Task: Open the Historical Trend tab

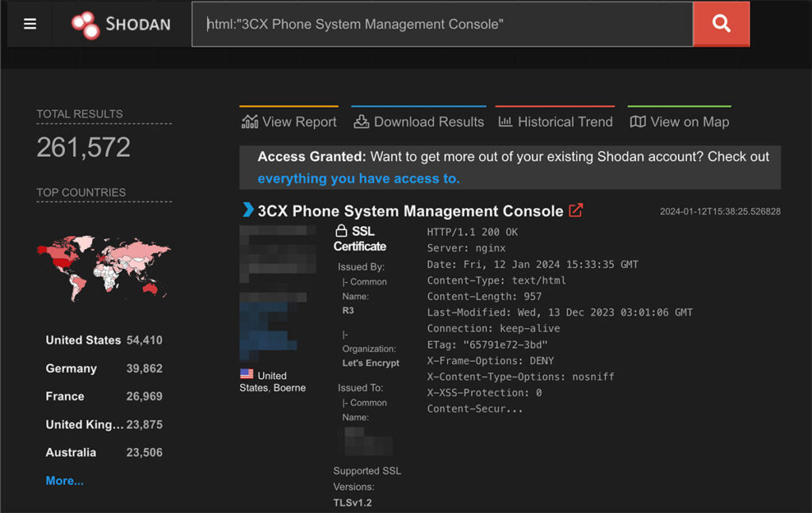Action: coord(555,121)
